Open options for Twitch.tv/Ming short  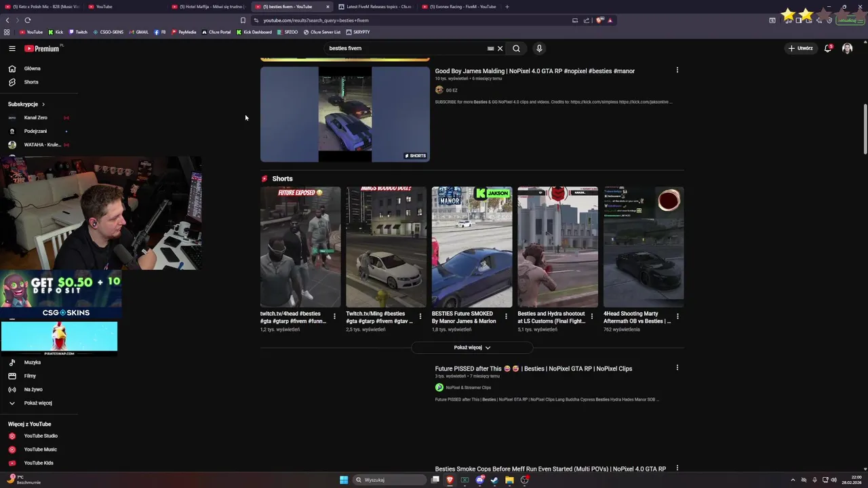(x=420, y=317)
